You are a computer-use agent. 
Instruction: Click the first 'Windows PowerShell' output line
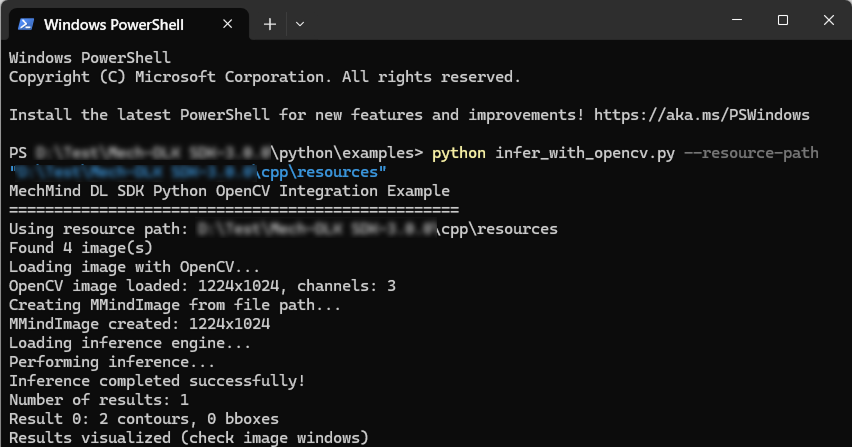tap(90, 58)
